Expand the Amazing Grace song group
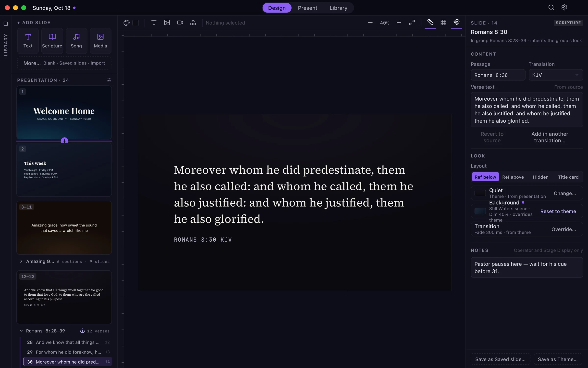 tap(21, 262)
